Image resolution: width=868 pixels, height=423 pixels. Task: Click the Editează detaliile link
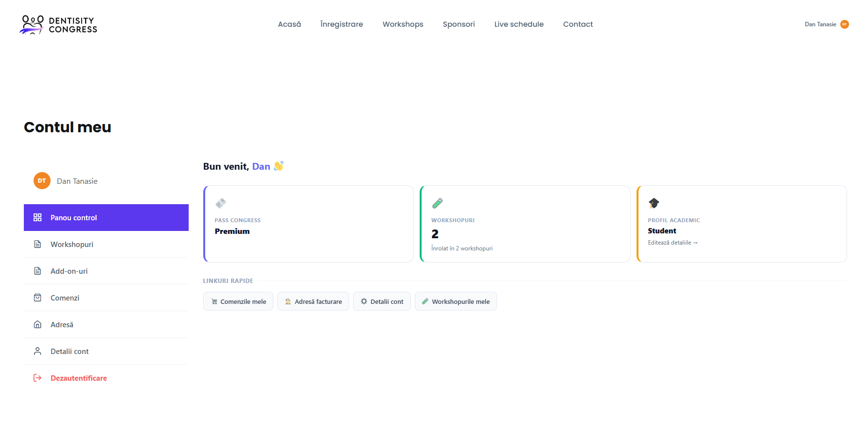673,243
